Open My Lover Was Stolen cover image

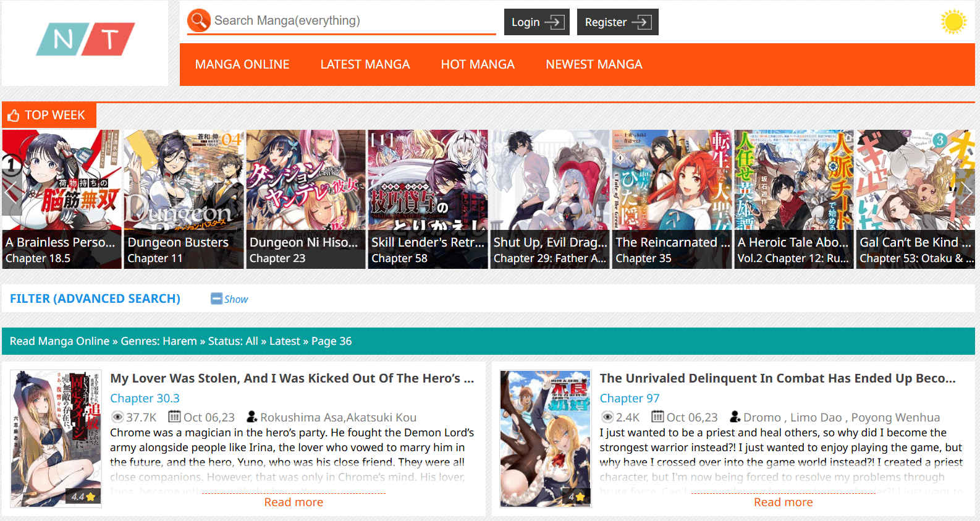pyautogui.click(x=56, y=439)
